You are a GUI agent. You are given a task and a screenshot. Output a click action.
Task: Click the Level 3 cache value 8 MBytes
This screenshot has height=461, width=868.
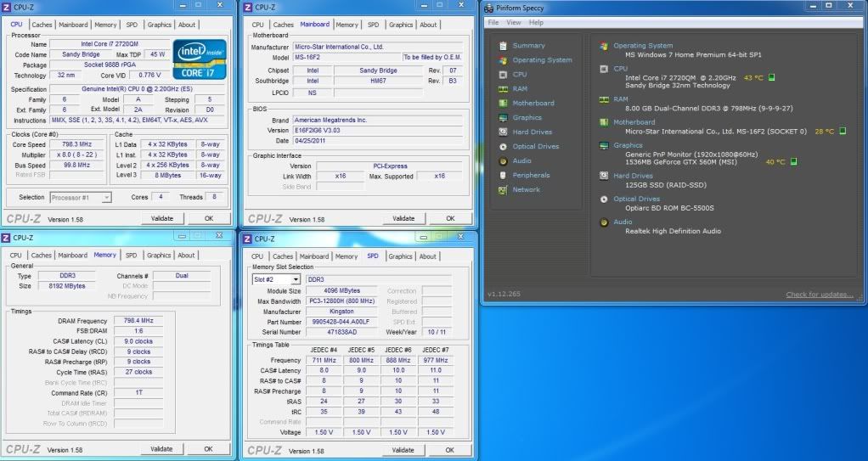click(x=167, y=175)
